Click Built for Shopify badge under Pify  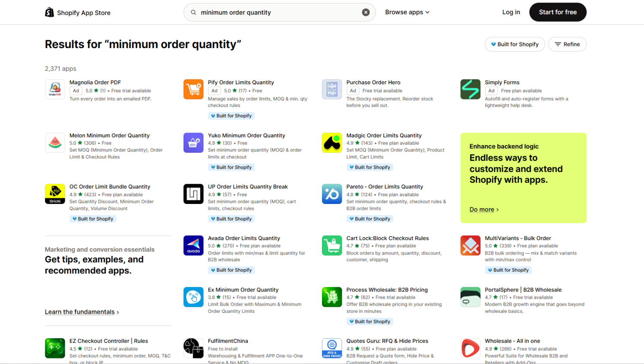tap(231, 116)
